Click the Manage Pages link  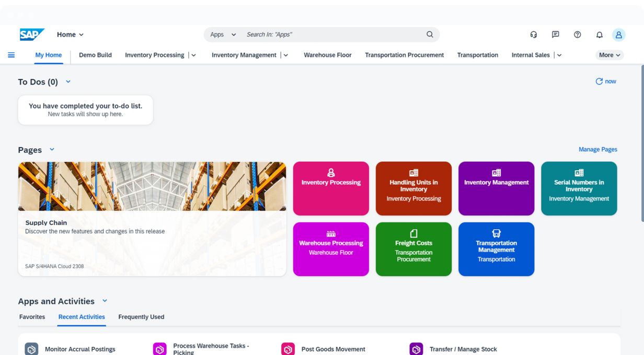[x=597, y=149]
